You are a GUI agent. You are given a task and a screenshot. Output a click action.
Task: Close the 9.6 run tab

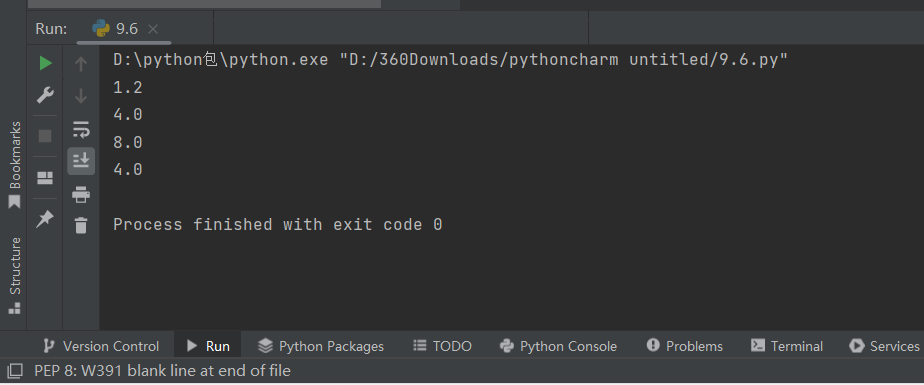pyautogui.click(x=153, y=29)
